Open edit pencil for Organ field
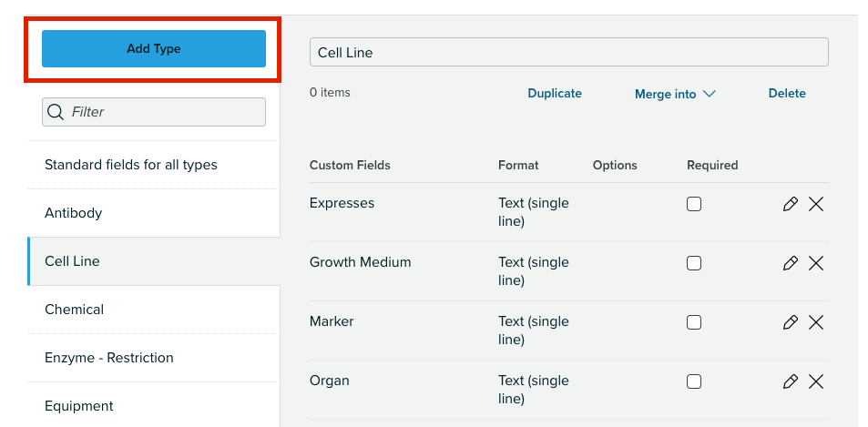868x427 pixels. pos(791,381)
